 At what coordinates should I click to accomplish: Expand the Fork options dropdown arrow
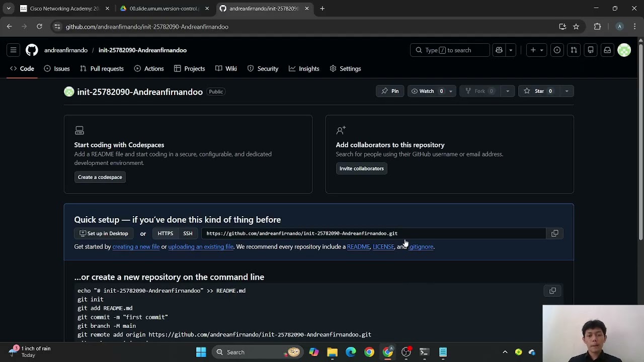507,91
